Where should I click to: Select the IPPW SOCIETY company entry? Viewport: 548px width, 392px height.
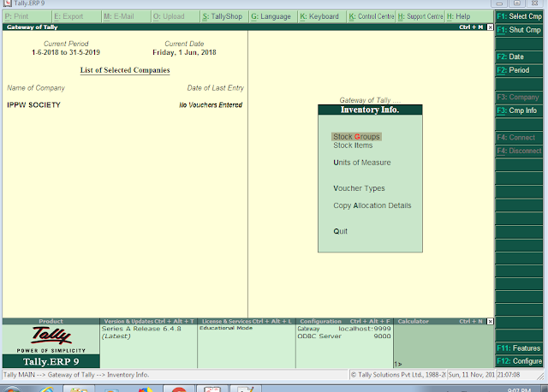pos(33,104)
